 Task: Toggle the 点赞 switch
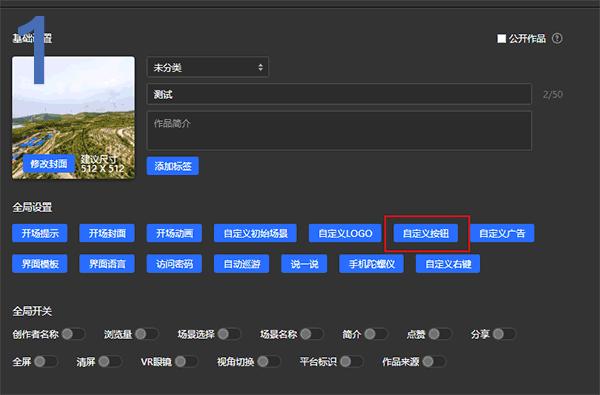tap(440, 334)
